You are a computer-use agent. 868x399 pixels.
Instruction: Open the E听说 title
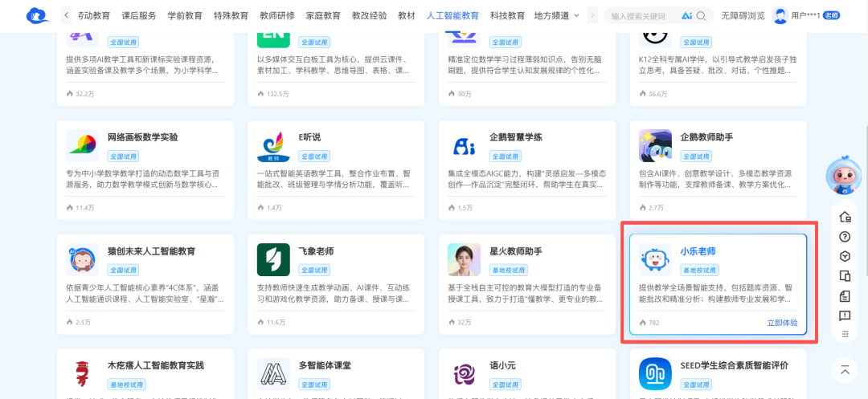pyautogui.click(x=309, y=137)
